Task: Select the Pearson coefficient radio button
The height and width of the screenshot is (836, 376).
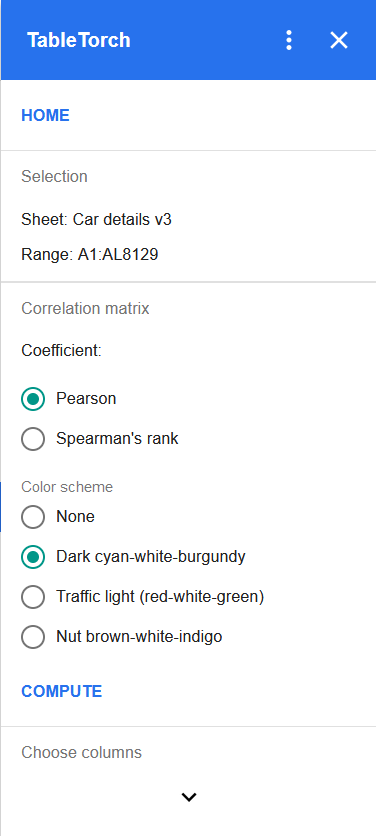Action: click(33, 399)
